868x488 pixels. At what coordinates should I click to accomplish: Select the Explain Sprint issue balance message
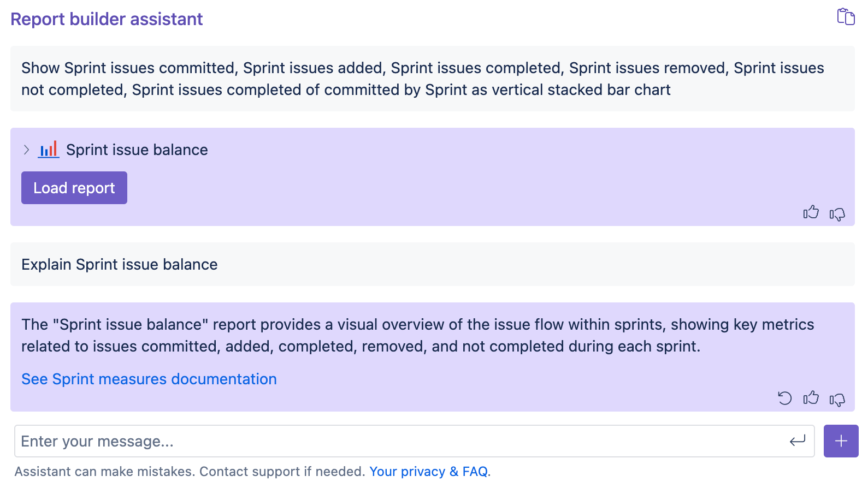[119, 264]
